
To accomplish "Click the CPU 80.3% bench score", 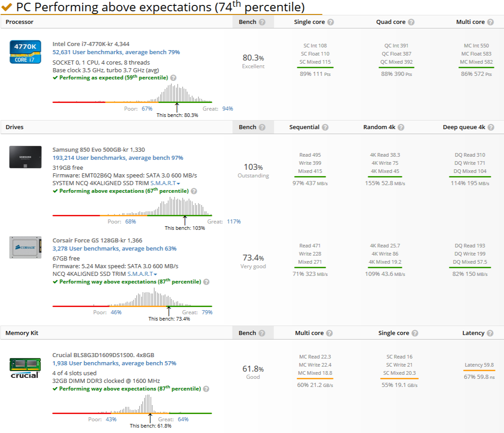I will pos(253,58).
